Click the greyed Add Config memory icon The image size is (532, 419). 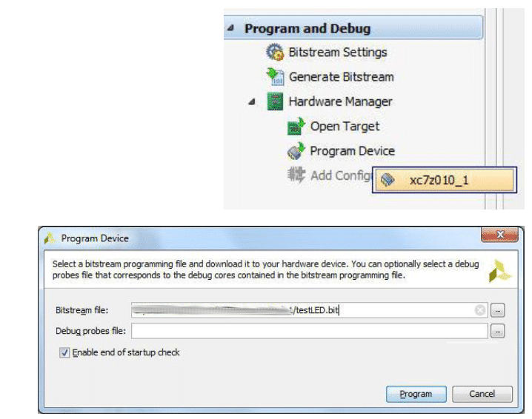coord(296,175)
